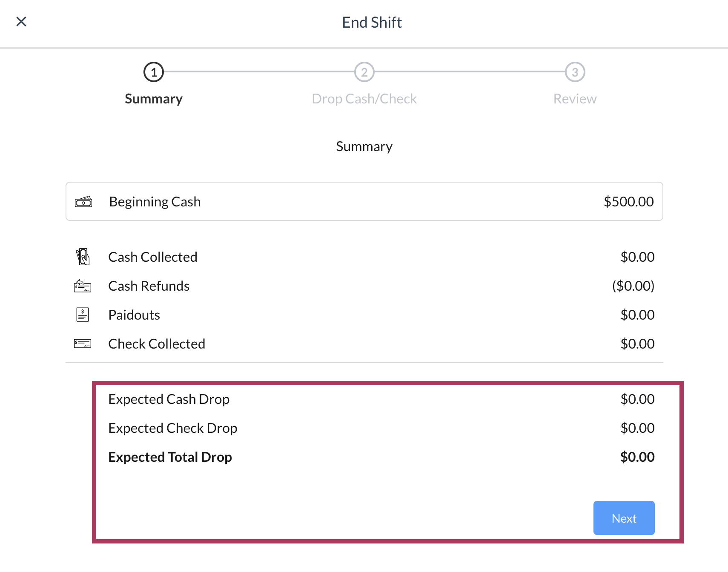The width and height of the screenshot is (728, 572).
Task: Click the Beginning Cash bills icon
Action: [x=83, y=201]
